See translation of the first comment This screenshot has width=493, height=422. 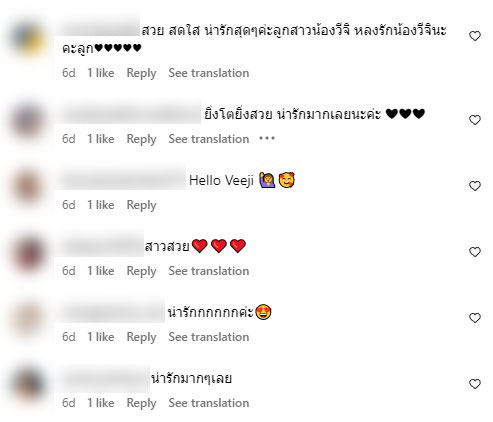tap(209, 73)
